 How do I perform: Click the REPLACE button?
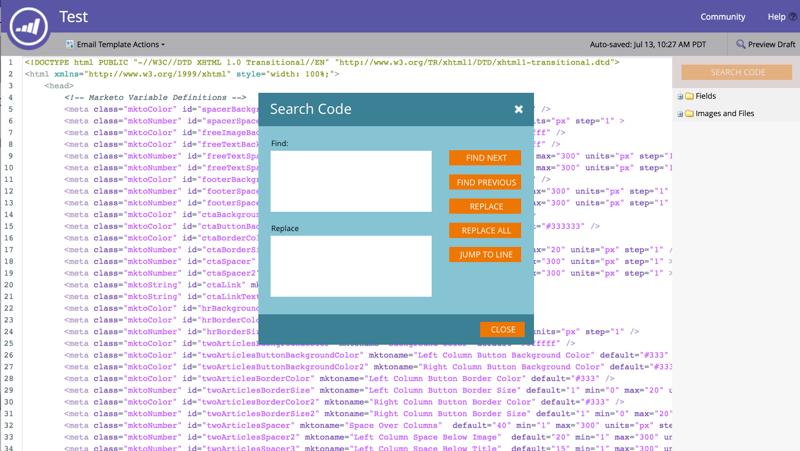[485, 206]
